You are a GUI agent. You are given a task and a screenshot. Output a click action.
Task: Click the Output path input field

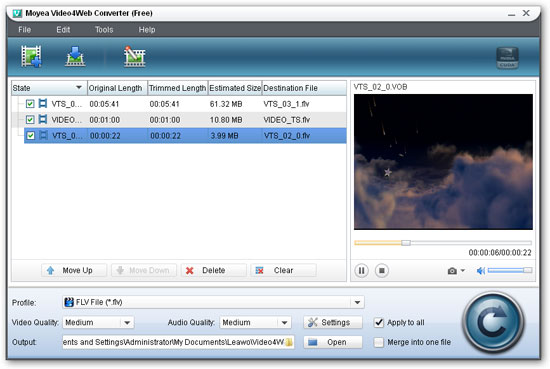pos(178,342)
